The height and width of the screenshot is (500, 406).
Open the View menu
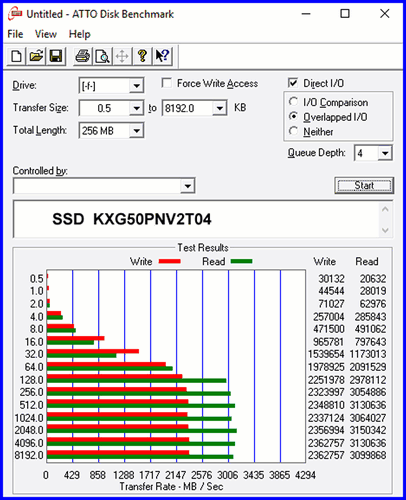pyautogui.click(x=46, y=34)
